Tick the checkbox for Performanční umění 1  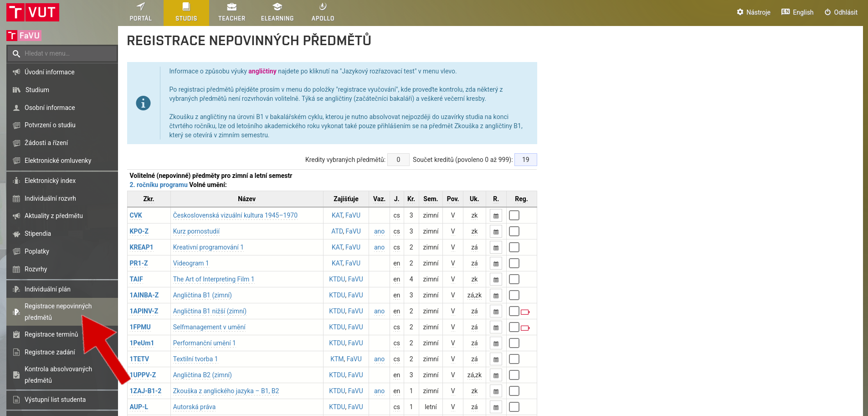pyautogui.click(x=514, y=343)
